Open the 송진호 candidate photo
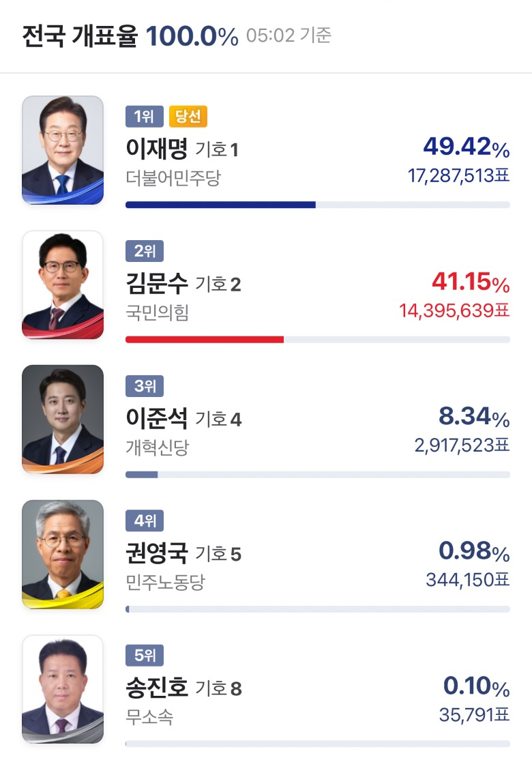The height and width of the screenshot is (762, 532). tap(63, 689)
